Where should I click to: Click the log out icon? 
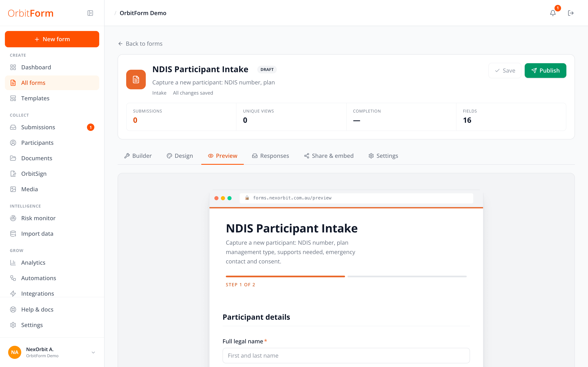click(571, 13)
